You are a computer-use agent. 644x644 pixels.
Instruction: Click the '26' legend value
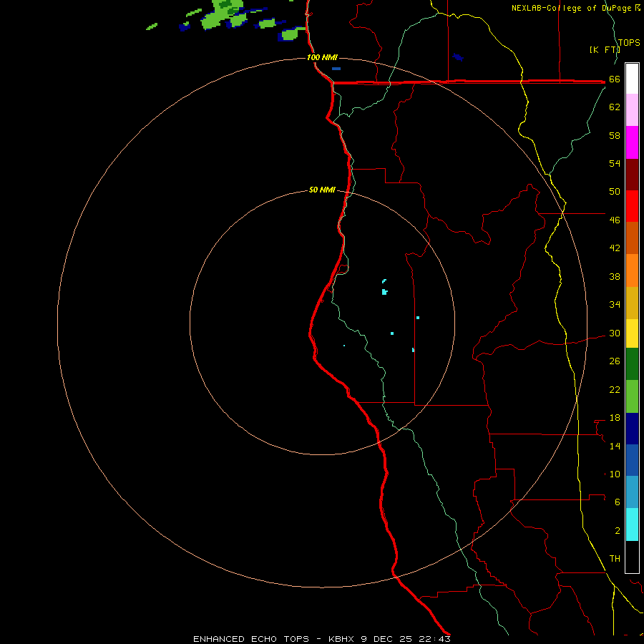tap(615, 361)
